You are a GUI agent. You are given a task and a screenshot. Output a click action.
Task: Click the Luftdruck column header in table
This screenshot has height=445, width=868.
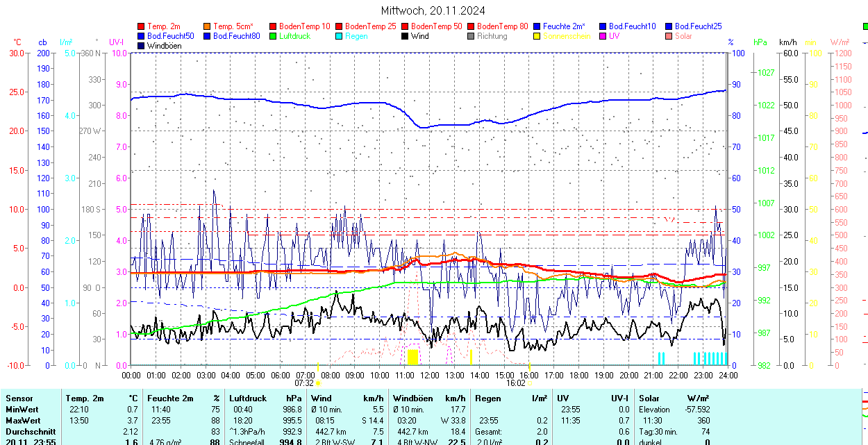click(x=247, y=398)
